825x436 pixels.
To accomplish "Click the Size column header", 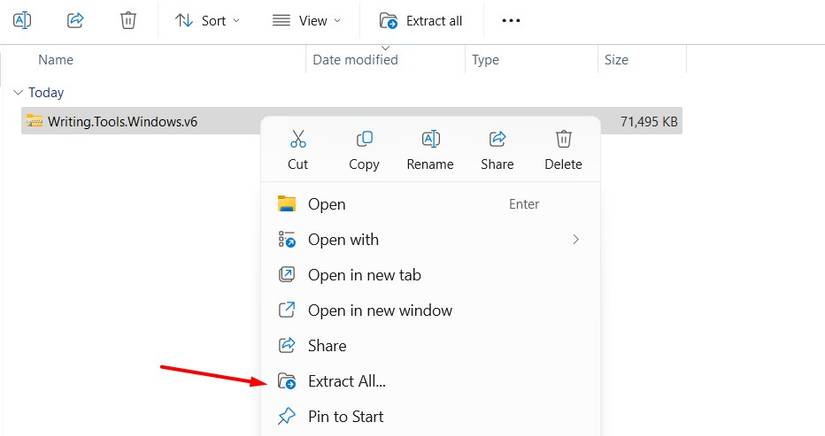I will 616,59.
